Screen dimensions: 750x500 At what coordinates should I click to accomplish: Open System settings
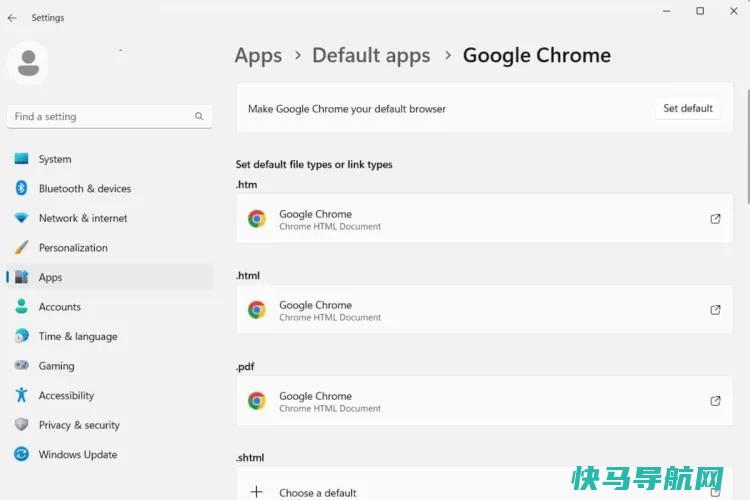pyautogui.click(x=110, y=159)
